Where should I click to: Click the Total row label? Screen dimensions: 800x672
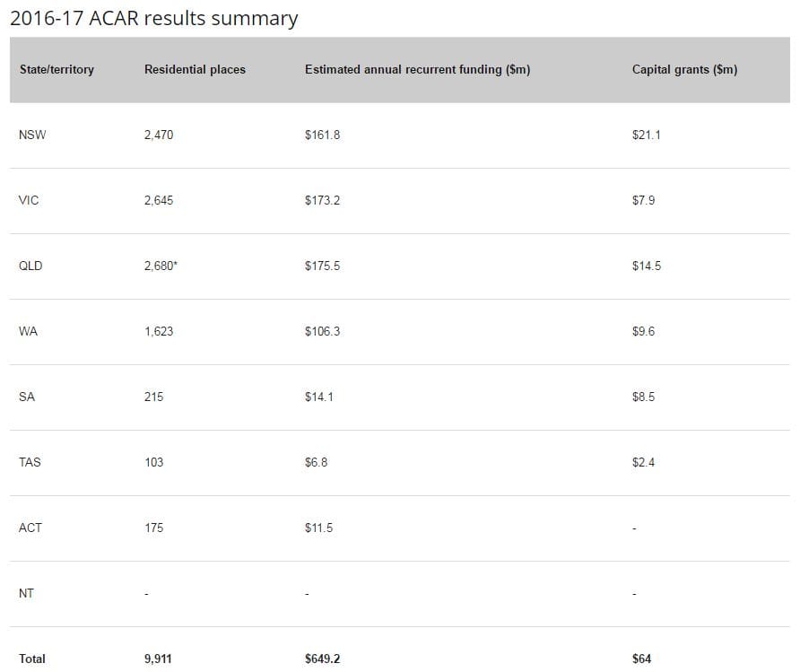(32, 659)
